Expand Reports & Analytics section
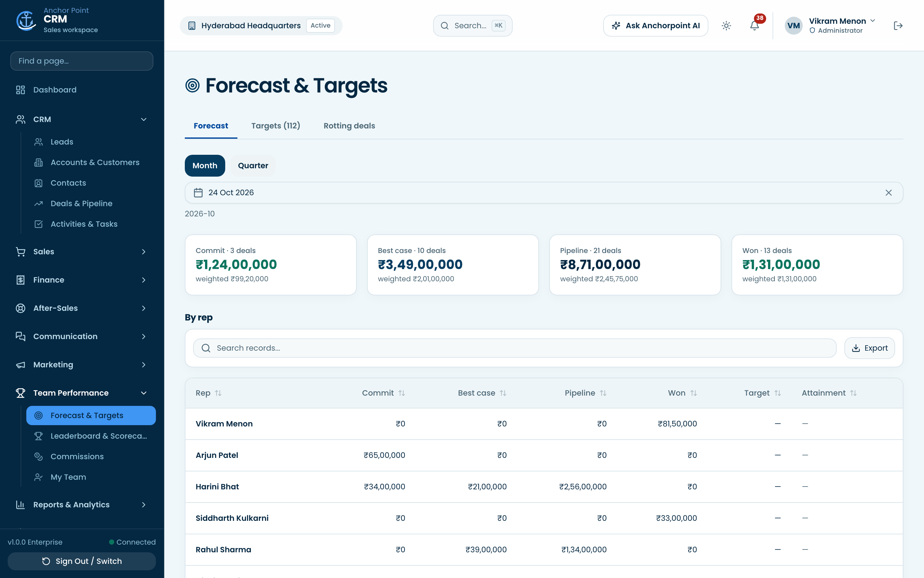The width and height of the screenshot is (924, 578). point(82,504)
